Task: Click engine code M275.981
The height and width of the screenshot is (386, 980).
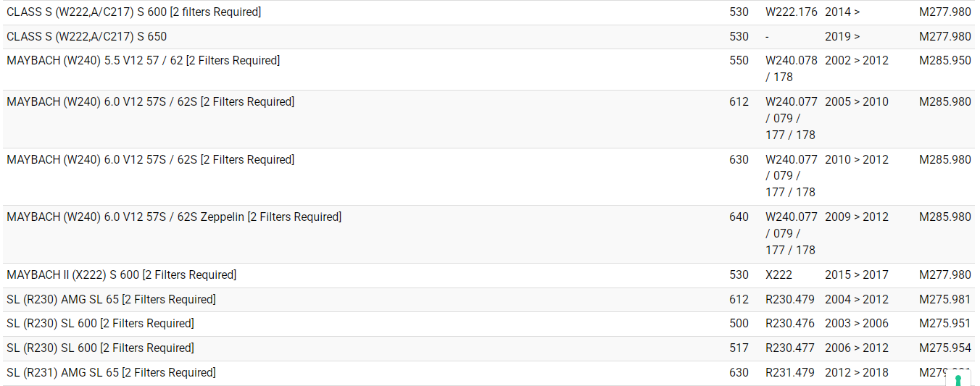Action: (x=944, y=300)
